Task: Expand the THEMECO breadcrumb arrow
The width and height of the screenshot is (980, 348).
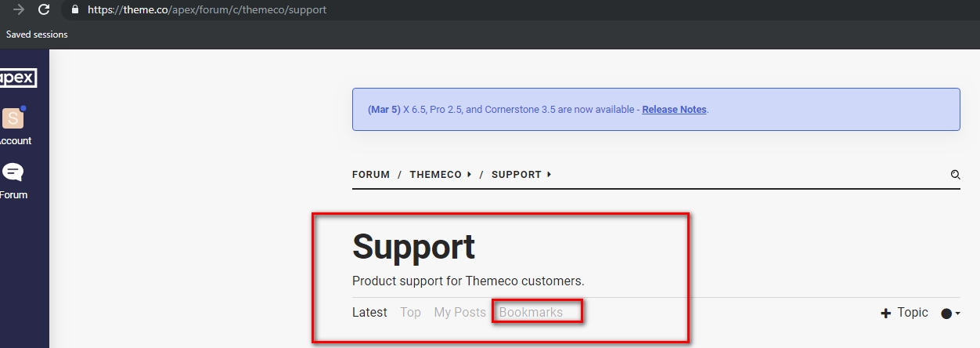Action: tap(469, 175)
